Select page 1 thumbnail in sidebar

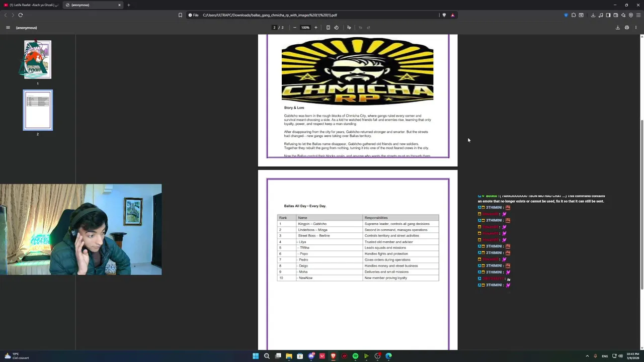pyautogui.click(x=38, y=59)
